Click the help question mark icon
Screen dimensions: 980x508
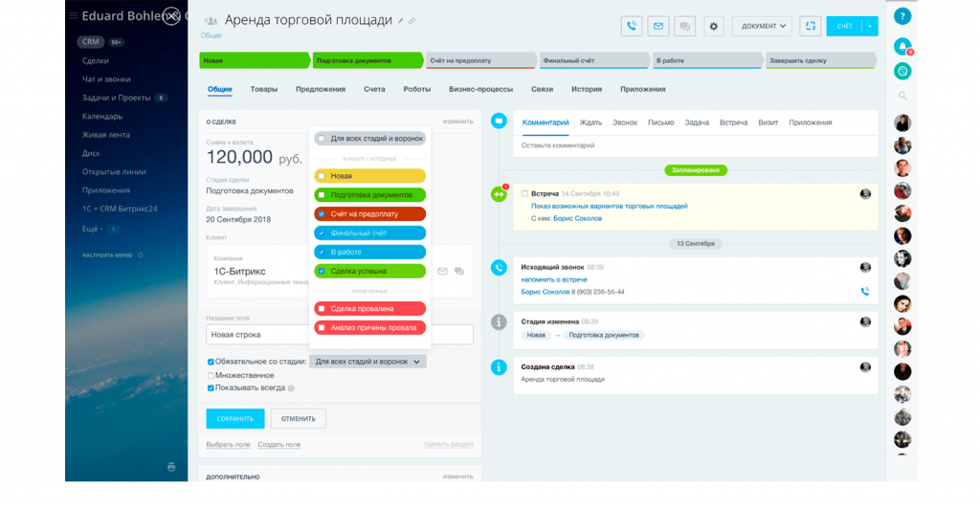[x=902, y=16]
